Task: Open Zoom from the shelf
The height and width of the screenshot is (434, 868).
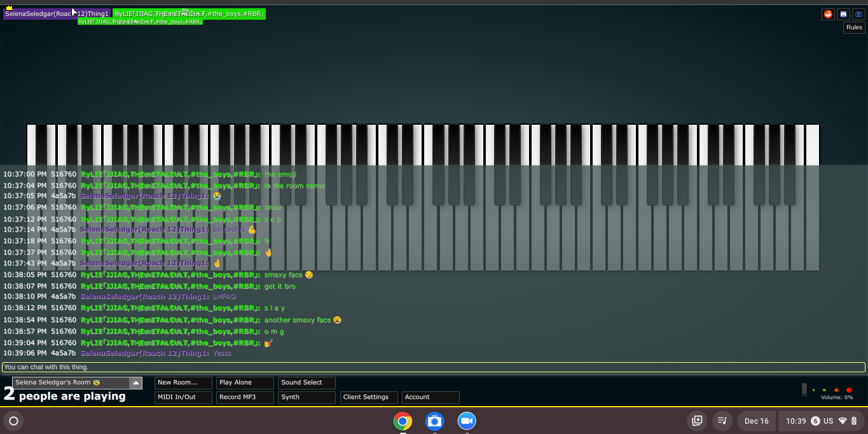Action: tap(467, 421)
